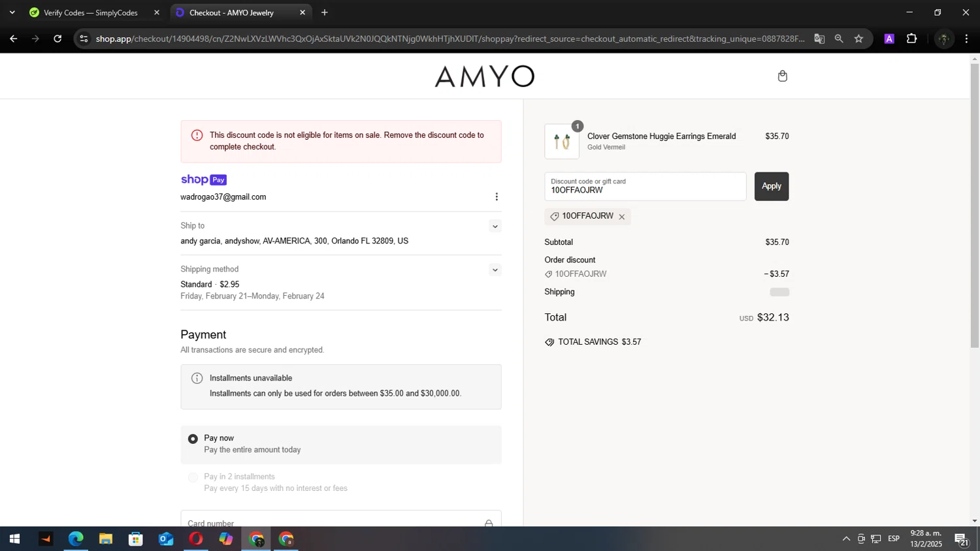
Task: Open a new browser tab
Action: tap(325, 12)
